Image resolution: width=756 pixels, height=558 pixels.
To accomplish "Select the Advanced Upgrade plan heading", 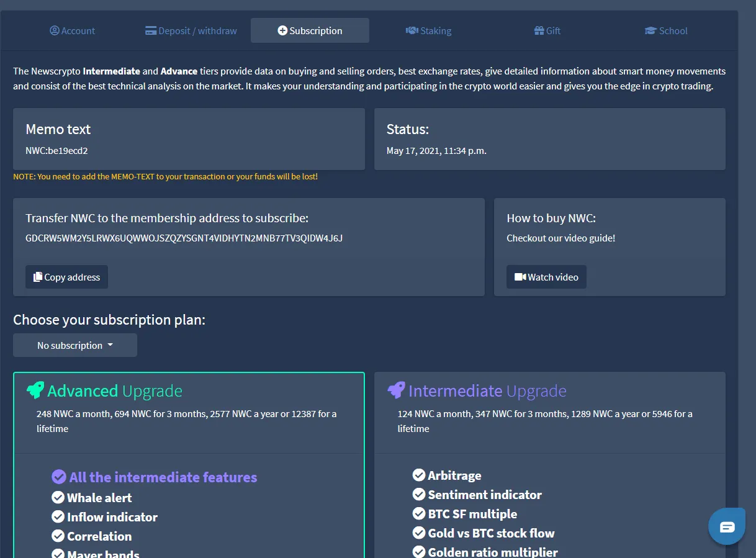I will point(115,391).
